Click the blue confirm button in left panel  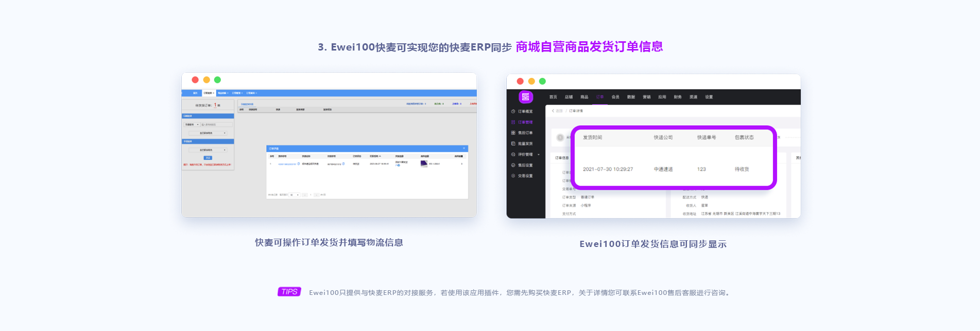pos(208,158)
